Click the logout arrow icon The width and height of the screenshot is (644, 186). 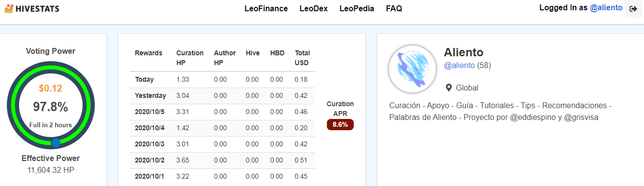tap(633, 9)
